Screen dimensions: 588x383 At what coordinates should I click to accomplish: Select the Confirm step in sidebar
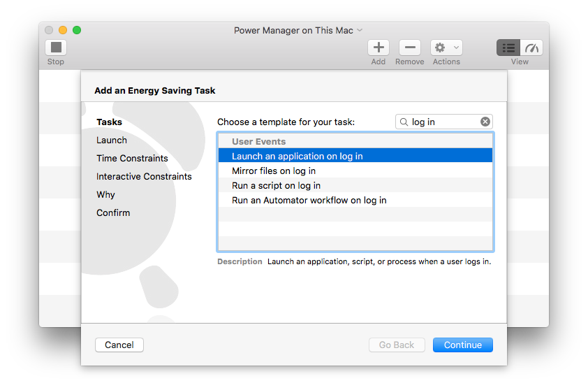113,212
